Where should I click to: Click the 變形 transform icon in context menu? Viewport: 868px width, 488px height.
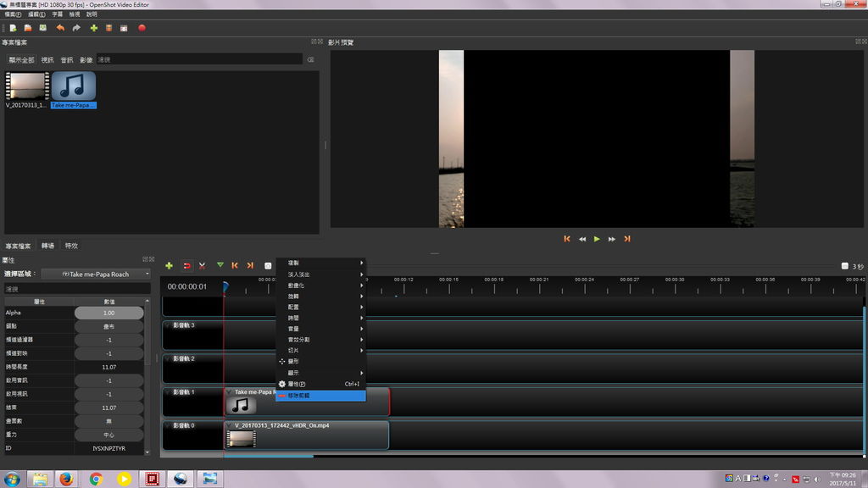click(281, 361)
